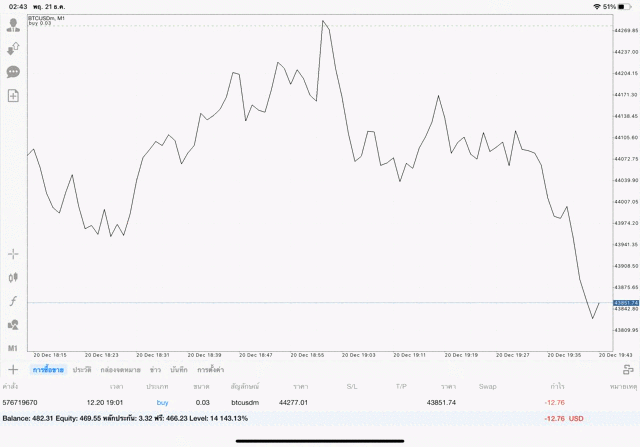The width and height of the screenshot is (640, 447).
Task: Open the accounts profile icon
Action: (x=14, y=25)
